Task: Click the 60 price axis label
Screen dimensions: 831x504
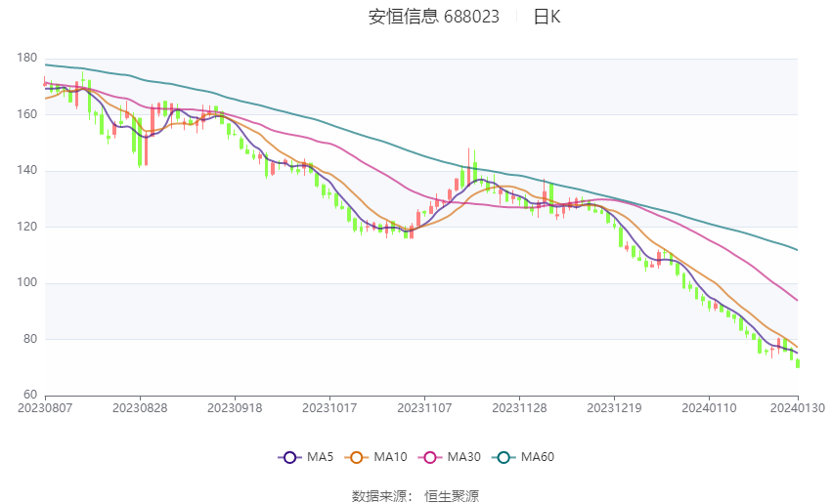Action: [30, 395]
